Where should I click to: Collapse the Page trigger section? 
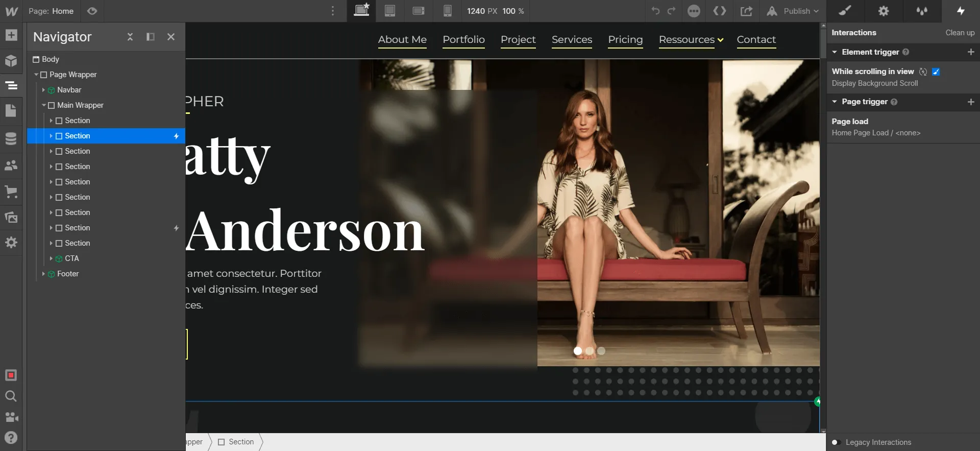[835, 102]
